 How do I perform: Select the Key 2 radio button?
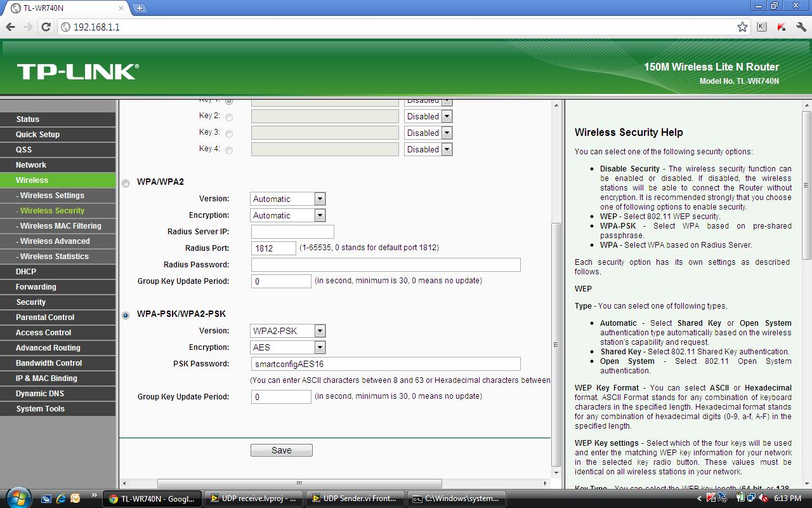(x=228, y=116)
